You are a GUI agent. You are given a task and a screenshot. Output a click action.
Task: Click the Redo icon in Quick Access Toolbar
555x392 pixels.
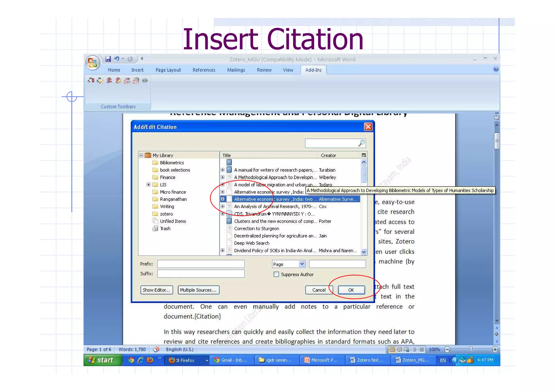(x=130, y=59)
